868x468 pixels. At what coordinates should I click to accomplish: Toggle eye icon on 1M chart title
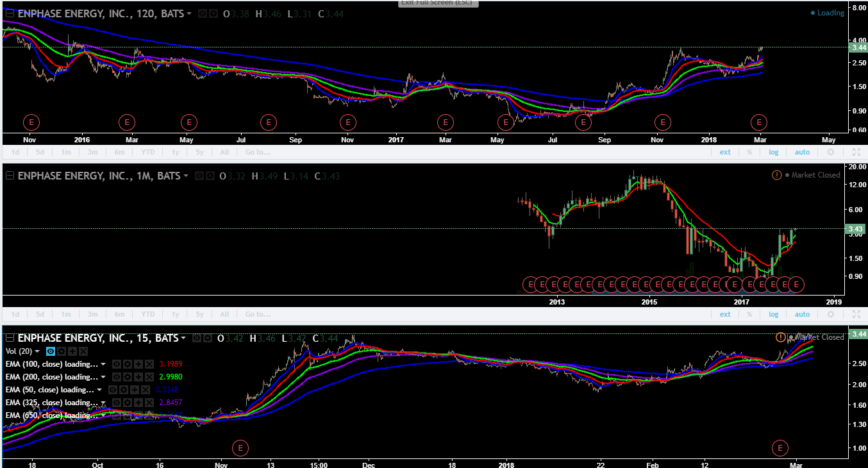199,176
